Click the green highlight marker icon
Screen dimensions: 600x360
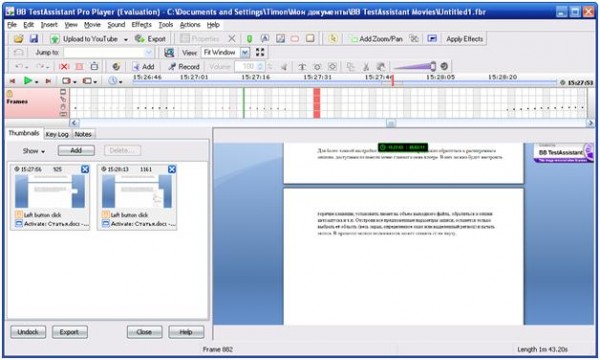pyautogui.click(x=249, y=39)
